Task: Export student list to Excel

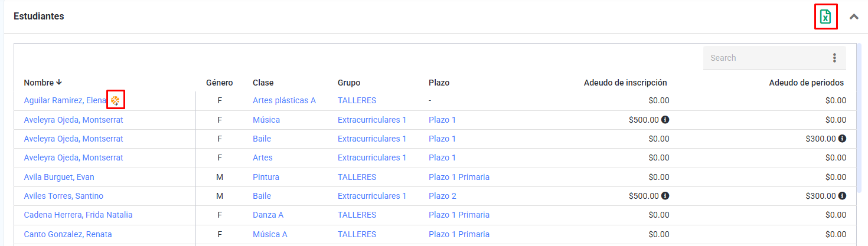Action: 825,17
